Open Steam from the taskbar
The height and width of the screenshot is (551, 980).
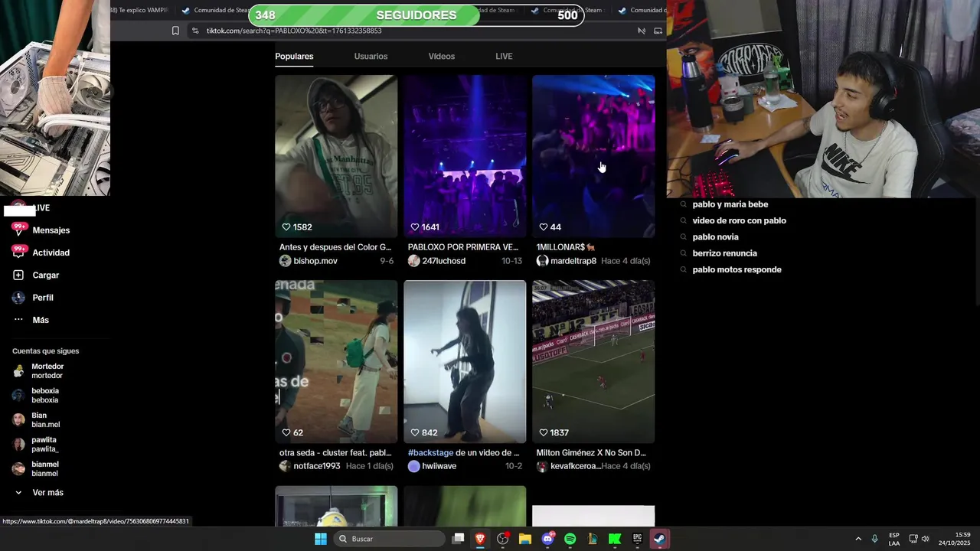pyautogui.click(x=659, y=539)
